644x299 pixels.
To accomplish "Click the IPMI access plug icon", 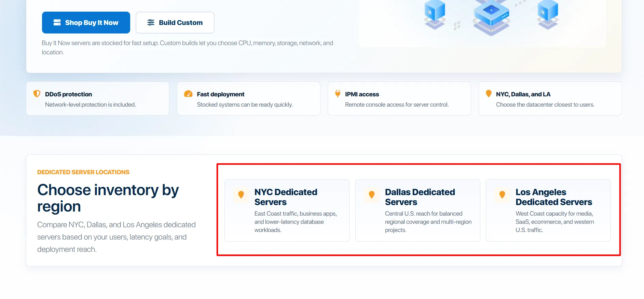I will coord(338,94).
